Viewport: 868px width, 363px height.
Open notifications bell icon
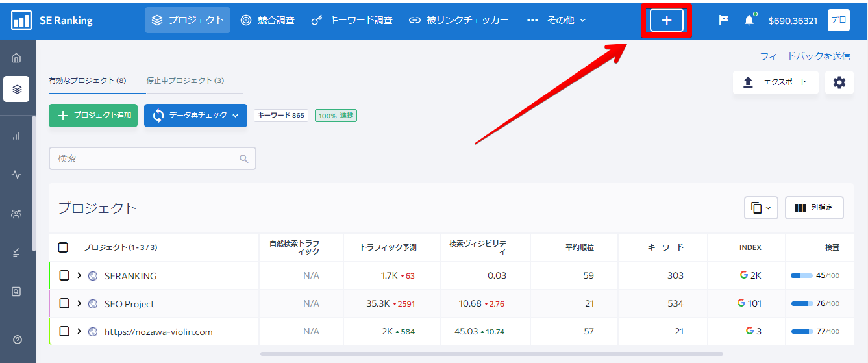(749, 20)
